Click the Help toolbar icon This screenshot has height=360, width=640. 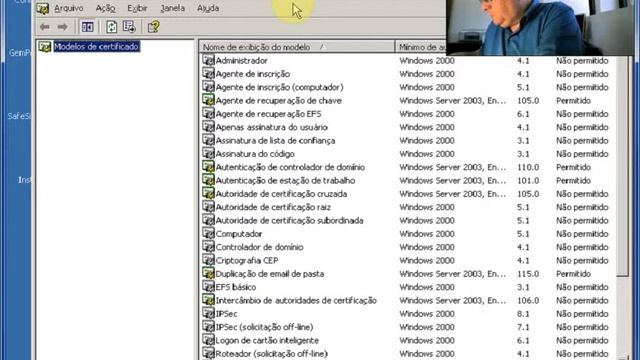[x=153, y=27]
